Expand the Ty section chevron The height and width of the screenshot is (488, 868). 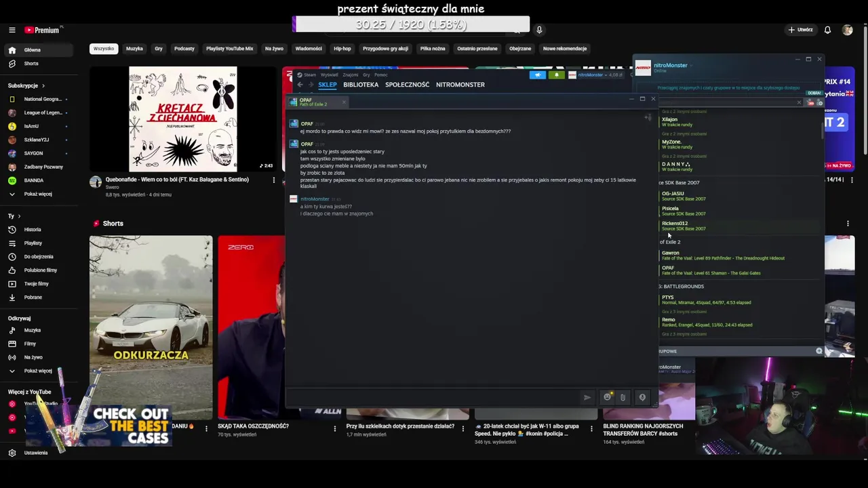pos(19,216)
